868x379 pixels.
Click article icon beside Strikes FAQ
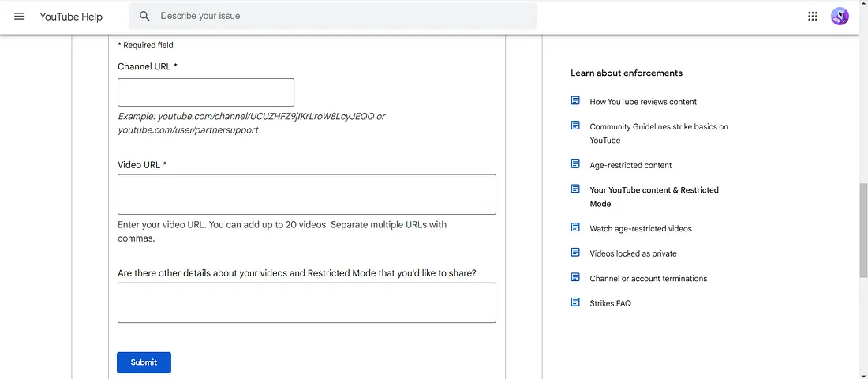(x=575, y=302)
